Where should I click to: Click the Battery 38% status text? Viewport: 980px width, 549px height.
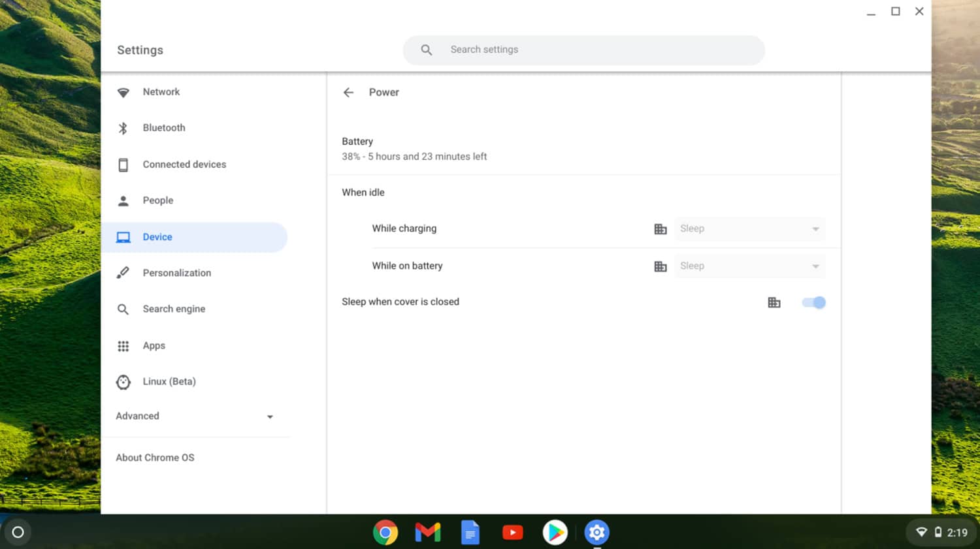(x=414, y=157)
